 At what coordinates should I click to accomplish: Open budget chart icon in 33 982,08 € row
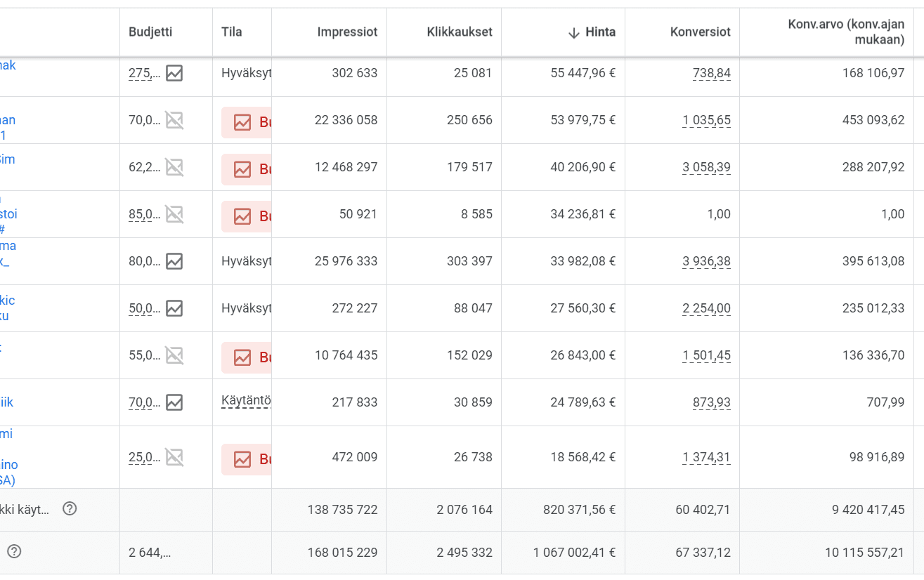(x=174, y=261)
